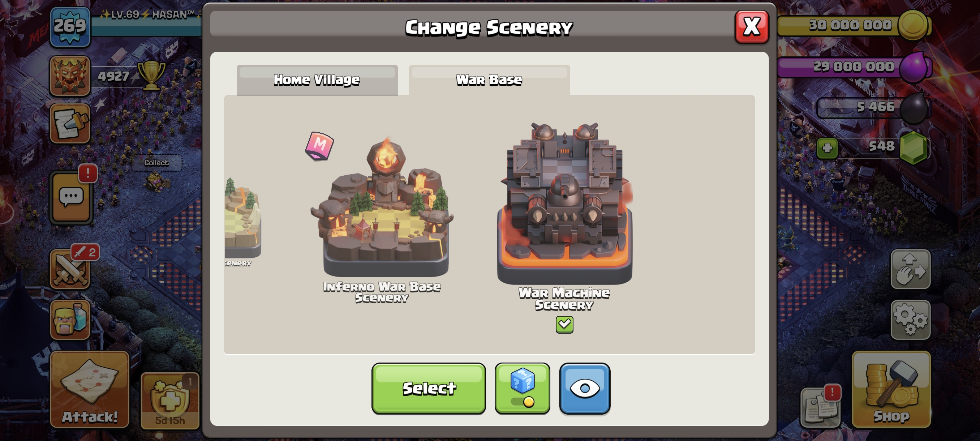The height and width of the screenshot is (441, 980).
Task: Click the green Select button
Action: click(x=428, y=389)
